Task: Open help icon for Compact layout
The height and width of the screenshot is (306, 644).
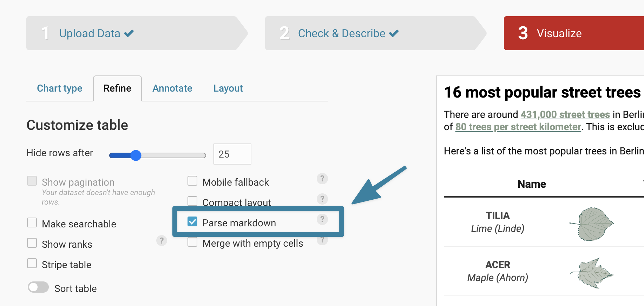Action: point(322,199)
